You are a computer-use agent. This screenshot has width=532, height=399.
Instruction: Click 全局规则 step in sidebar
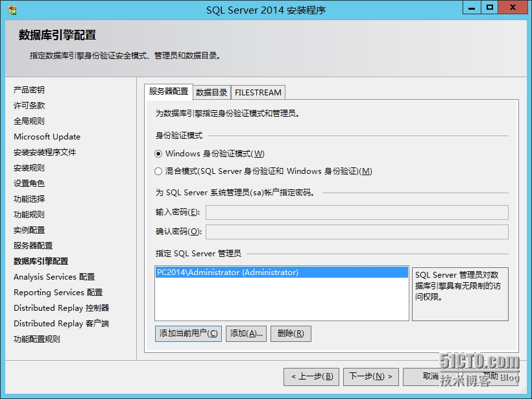point(29,121)
